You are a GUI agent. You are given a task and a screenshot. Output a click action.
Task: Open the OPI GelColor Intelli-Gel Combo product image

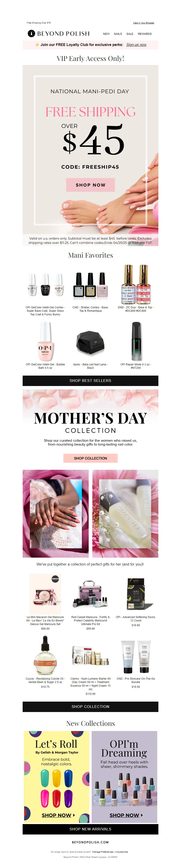coord(45,285)
